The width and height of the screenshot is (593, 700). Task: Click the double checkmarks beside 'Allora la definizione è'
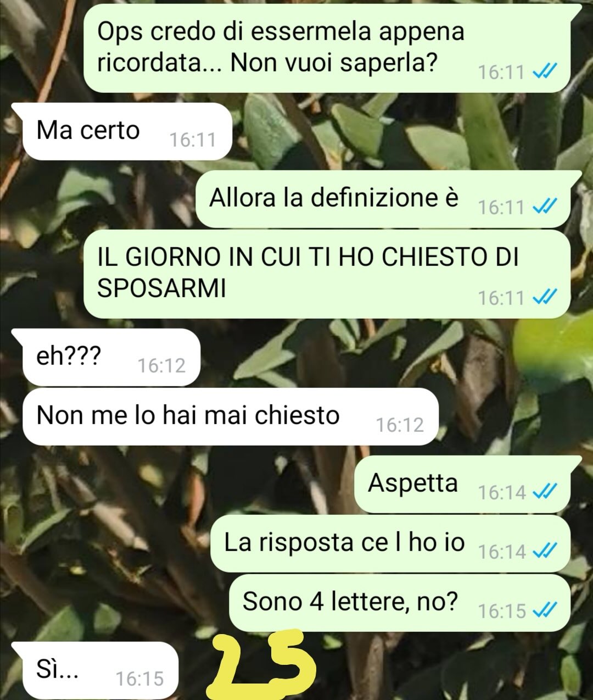[x=545, y=206]
